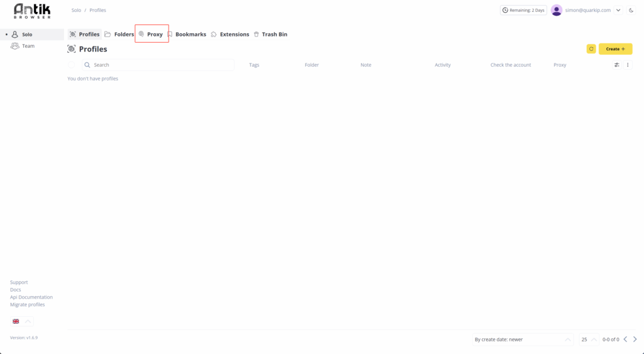Go to the next page arrow
The image size is (644, 354).
(x=635, y=339)
